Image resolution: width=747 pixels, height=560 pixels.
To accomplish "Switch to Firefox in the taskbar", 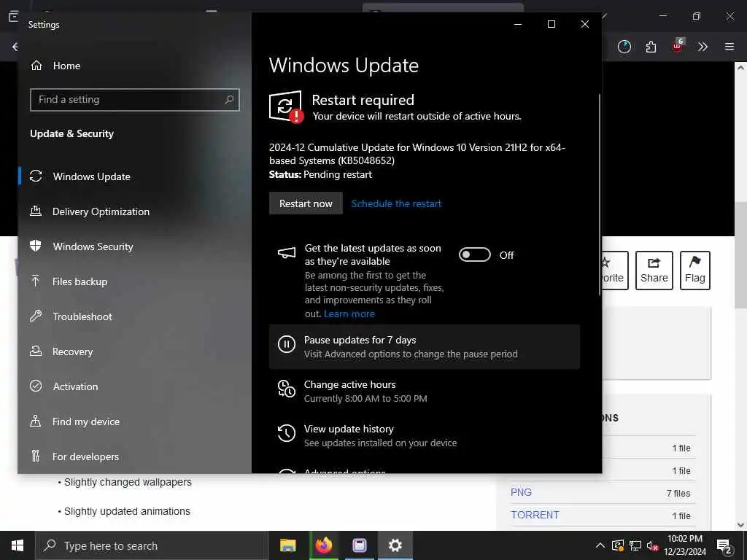I will (x=323, y=545).
